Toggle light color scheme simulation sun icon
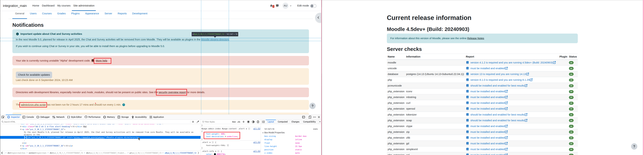 click(248, 122)
